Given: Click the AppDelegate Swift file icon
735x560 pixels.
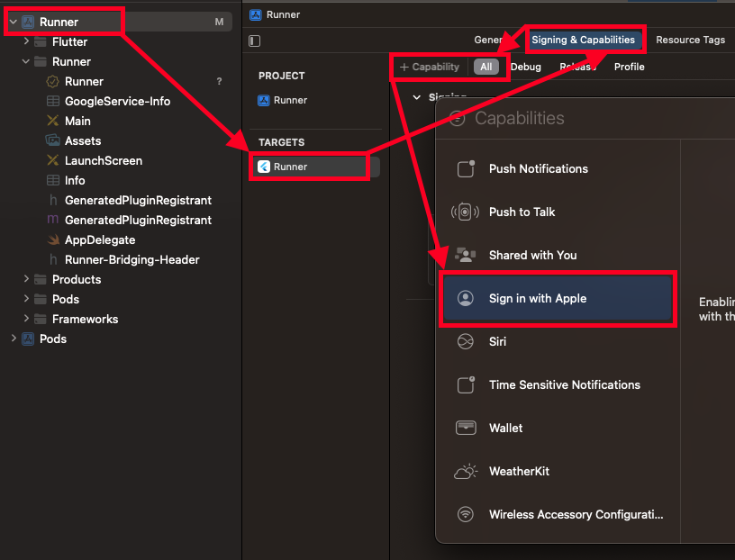Looking at the screenshot, I should click(53, 239).
